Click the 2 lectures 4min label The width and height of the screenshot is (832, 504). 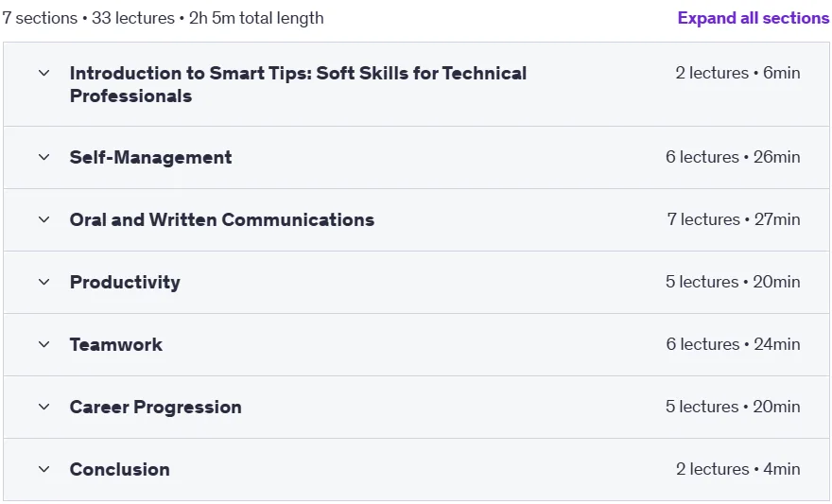pyautogui.click(x=738, y=469)
